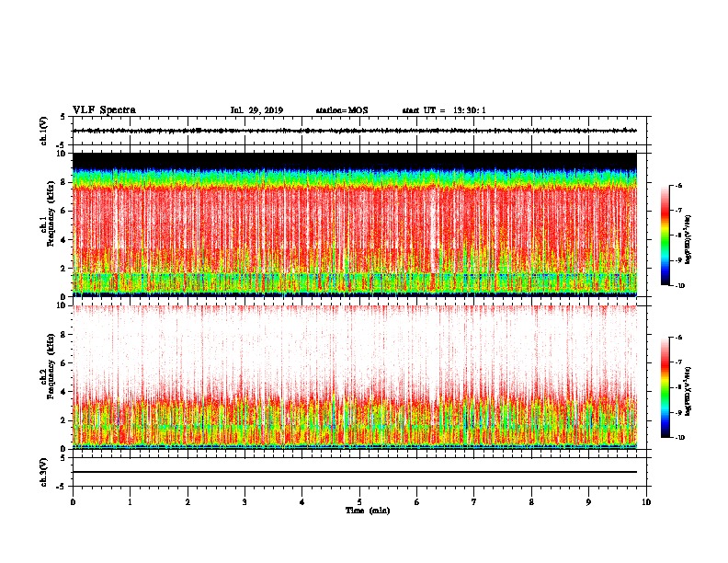Screen dimensions: 728x563
Task: Click the '-10' tick on ch.2 colorbar
Action: click(679, 438)
